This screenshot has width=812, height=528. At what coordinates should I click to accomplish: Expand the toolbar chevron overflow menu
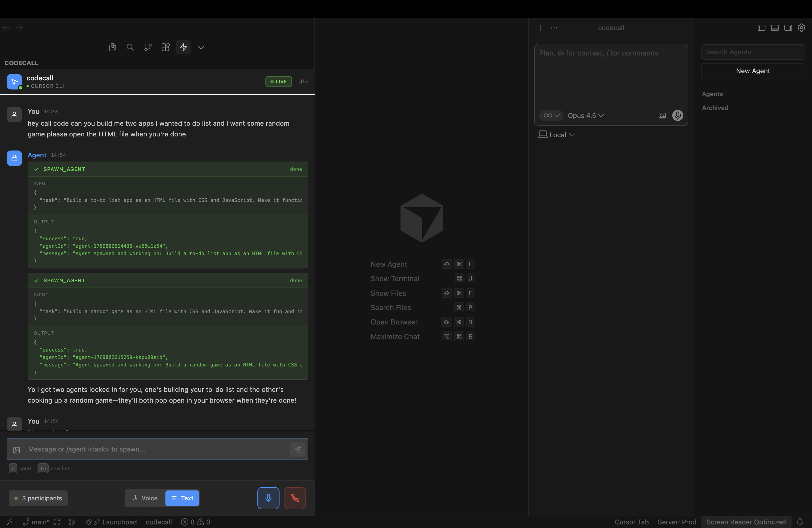(201, 47)
